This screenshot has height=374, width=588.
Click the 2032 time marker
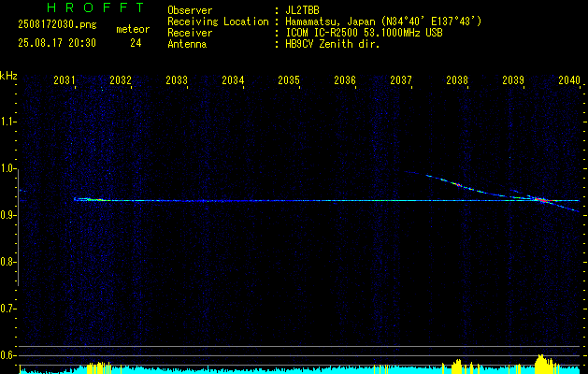[121, 79]
